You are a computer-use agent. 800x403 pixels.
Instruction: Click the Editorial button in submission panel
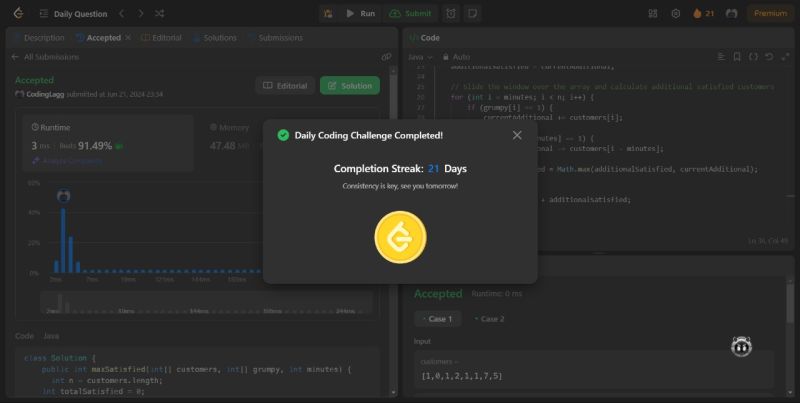click(x=285, y=86)
